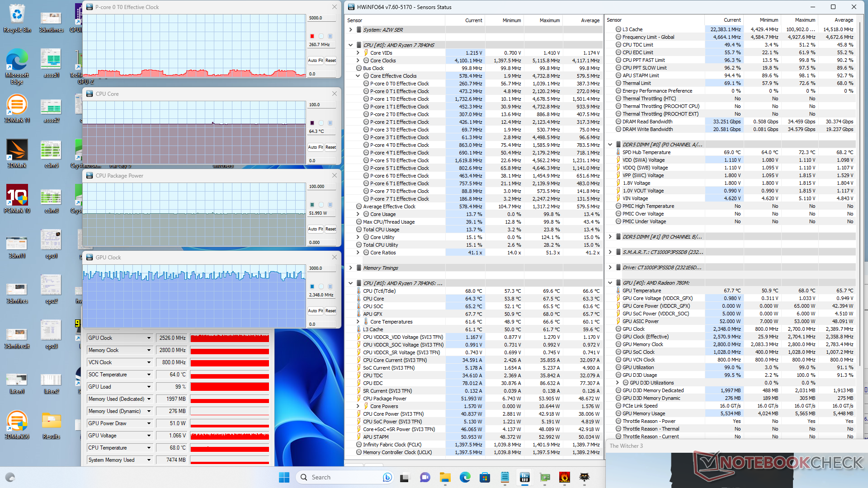Open the GPU Clock sensor dropdown
The image size is (868, 488).
[149, 338]
